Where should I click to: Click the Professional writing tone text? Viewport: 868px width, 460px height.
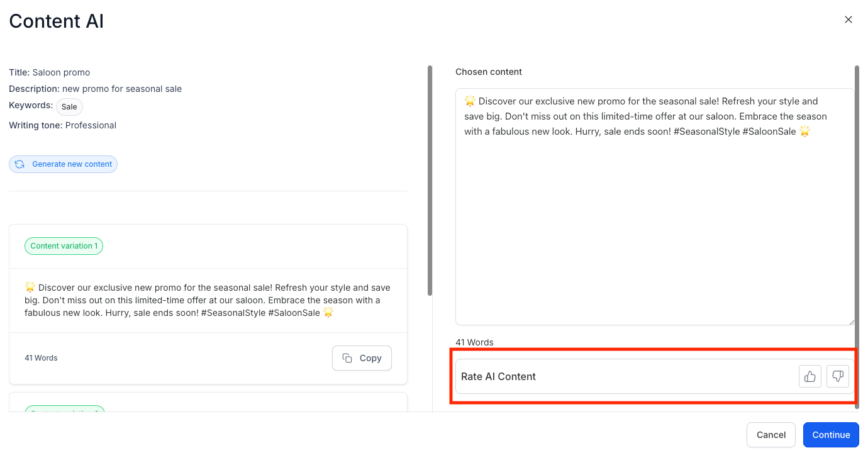tap(91, 125)
